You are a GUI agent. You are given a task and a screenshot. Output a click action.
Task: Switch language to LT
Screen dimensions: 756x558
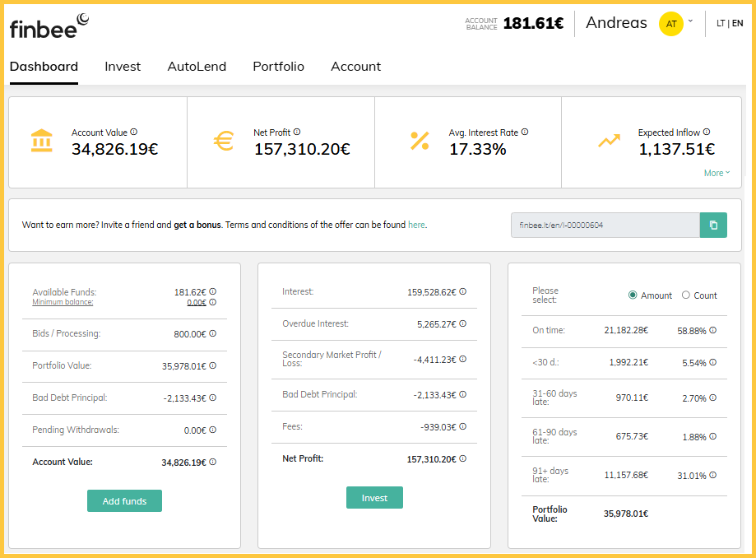click(721, 23)
